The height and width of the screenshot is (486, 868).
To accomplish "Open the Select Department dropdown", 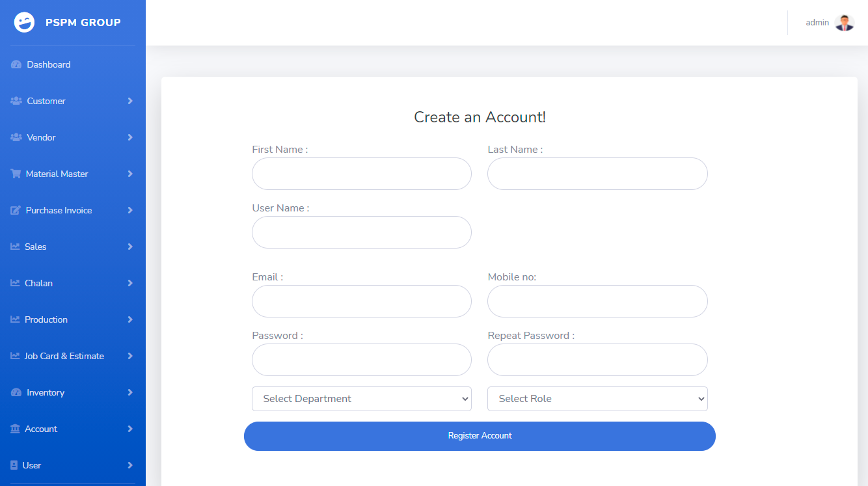I will 361,399.
